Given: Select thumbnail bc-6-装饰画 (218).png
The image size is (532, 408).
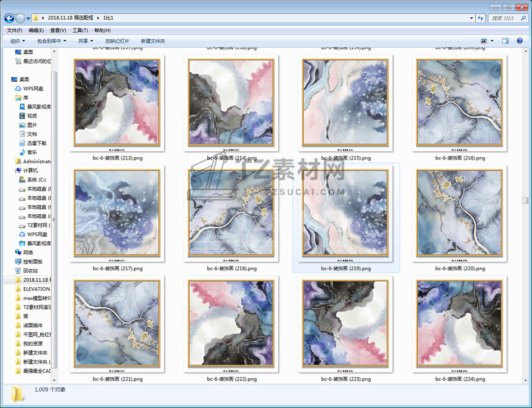Looking at the screenshot, I should coord(231,213).
